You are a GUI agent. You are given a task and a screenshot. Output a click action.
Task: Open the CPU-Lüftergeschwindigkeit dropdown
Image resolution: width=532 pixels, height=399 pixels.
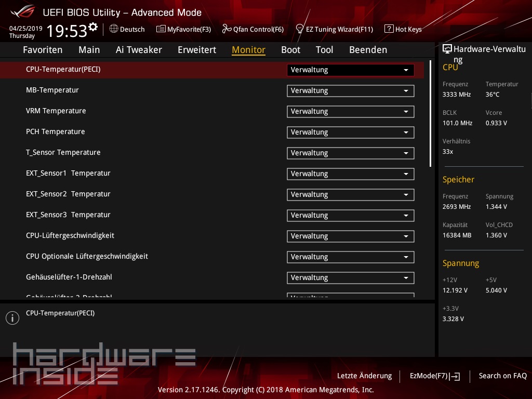pyautogui.click(x=351, y=236)
